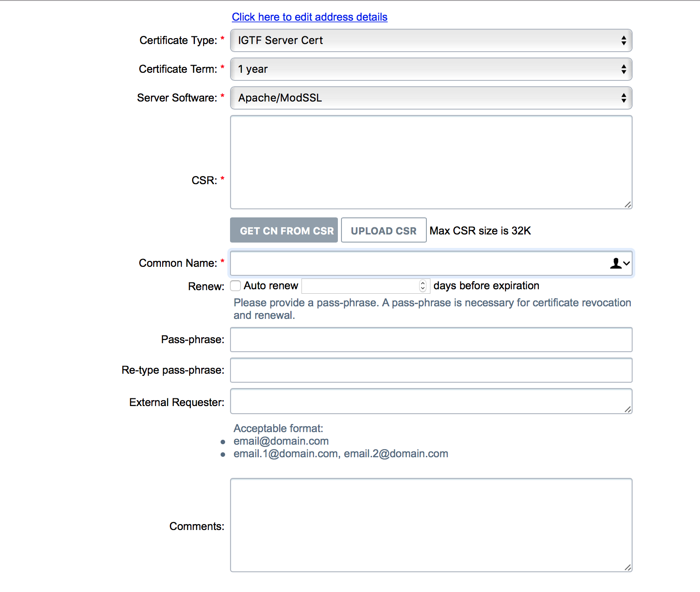Open the chevron next to the person icon
This screenshot has width=700, height=592.
coord(625,264)
